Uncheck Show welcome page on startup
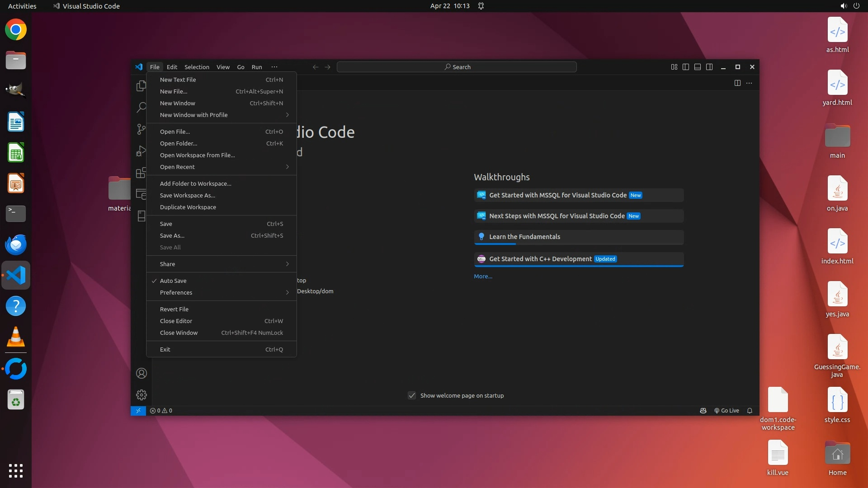Viewport: 868px width, 488px height. click(x=412, y=395)
